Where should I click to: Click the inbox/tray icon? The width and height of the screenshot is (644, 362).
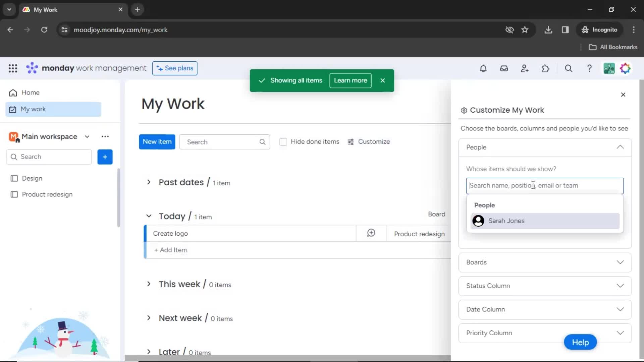pyautogui.click(x=504, y=68)
